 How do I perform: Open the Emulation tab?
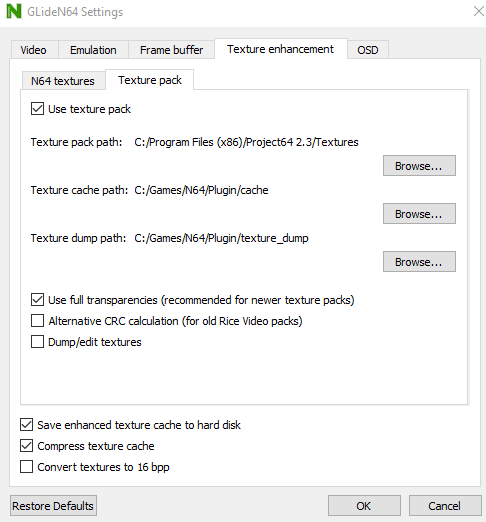[93, 50]
